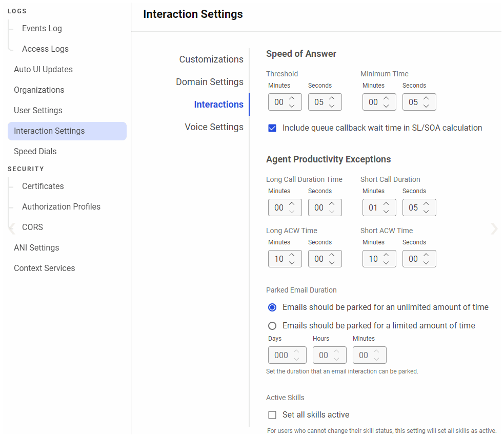Open Customizations settings tab
The height and width of the screenshot is (437, 504).
pos(211,59)
